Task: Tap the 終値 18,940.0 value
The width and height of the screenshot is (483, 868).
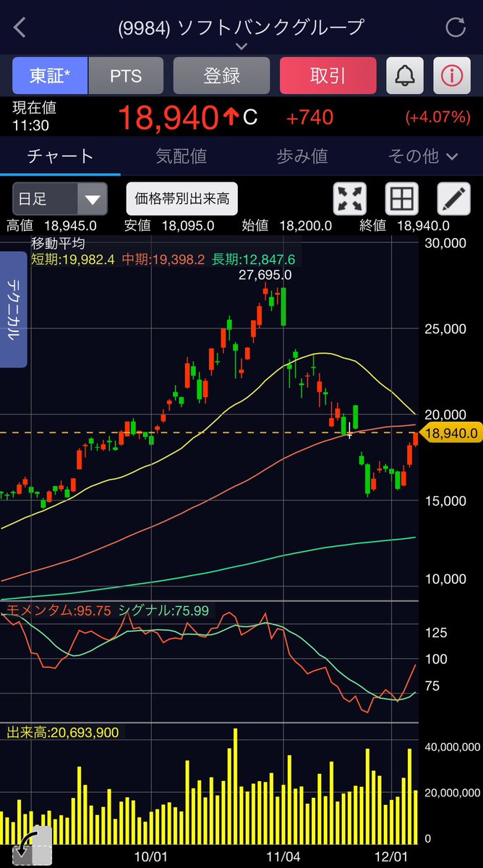Action: pyautogui.click(x=404, y=226)
